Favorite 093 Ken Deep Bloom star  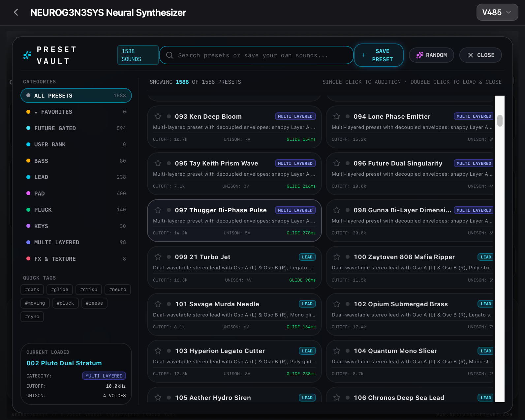pos(158,116)
